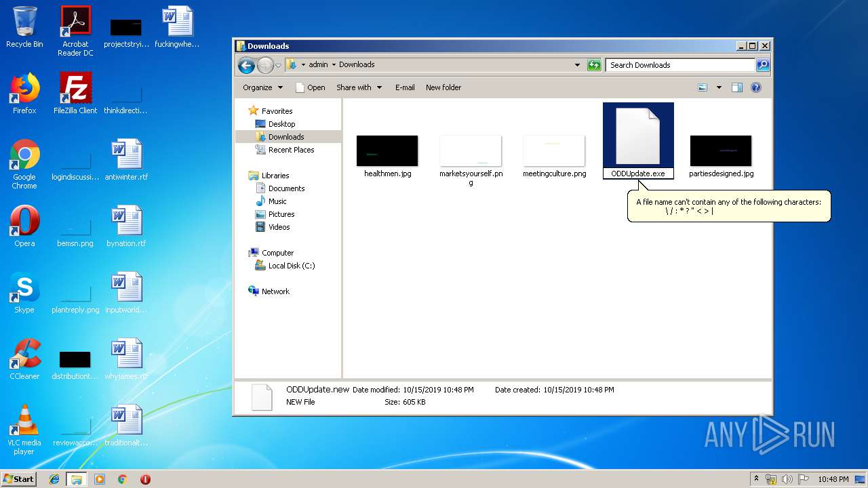
Task: Launch CCleaner desktop shortcut
Action: pyautogui.click(x=24, y=359)
